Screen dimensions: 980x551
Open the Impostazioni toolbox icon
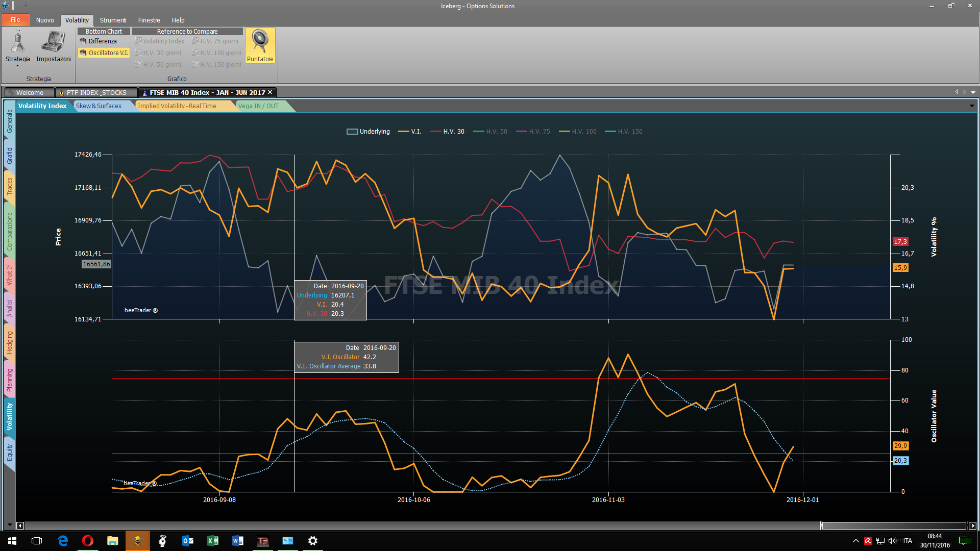[x=53, y=42]
